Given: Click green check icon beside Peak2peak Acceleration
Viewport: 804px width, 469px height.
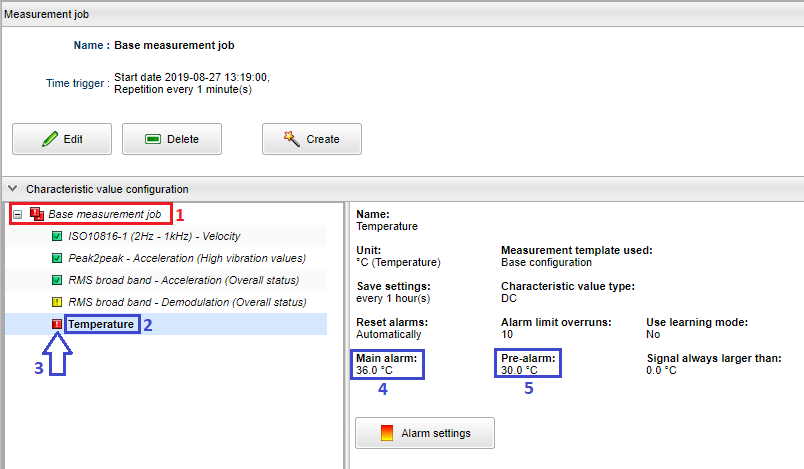Looking at the screenshot, I should [x=56, y=258].
